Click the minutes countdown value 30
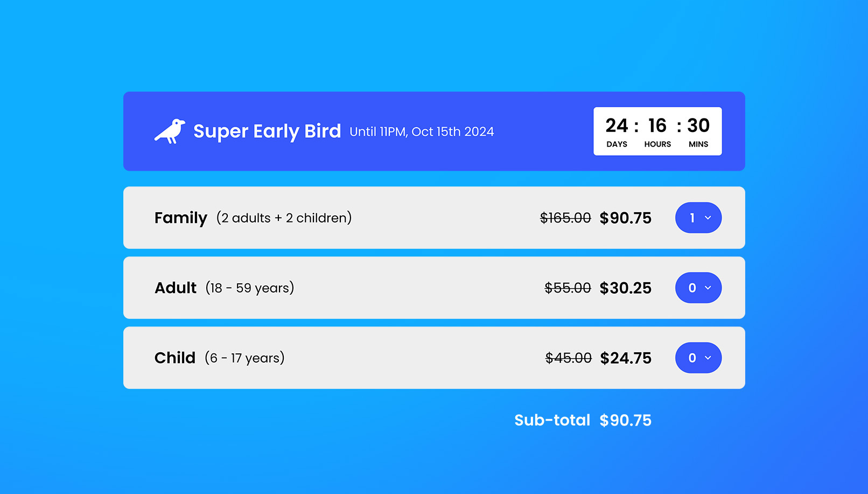 [698, 126]
